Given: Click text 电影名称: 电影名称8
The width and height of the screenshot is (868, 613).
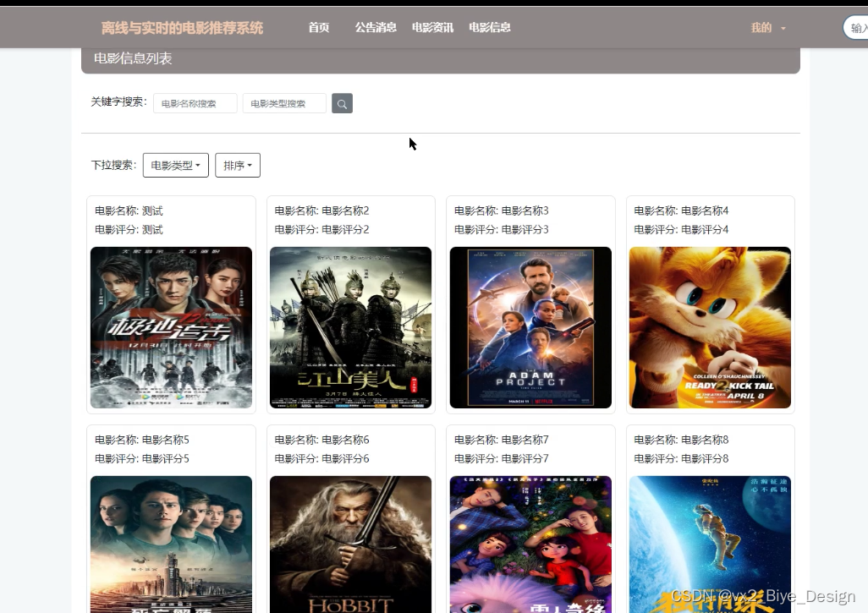Looking at the screenshot, I should click(681, 440).
